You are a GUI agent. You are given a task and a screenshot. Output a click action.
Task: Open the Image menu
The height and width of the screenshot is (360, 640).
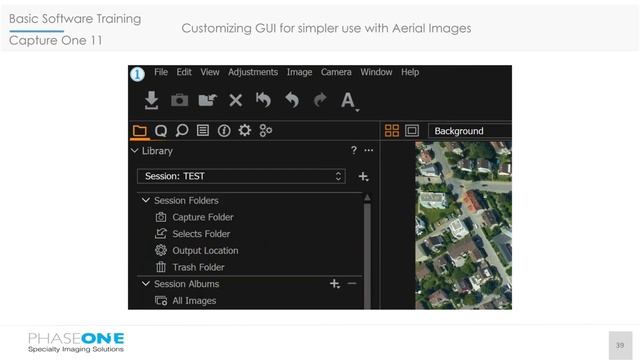coord(299,72)
